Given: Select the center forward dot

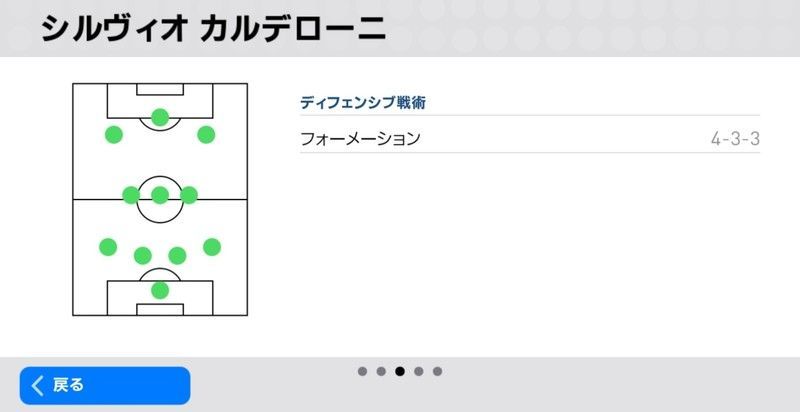Looking at the screenshot, I should [160, 117].
